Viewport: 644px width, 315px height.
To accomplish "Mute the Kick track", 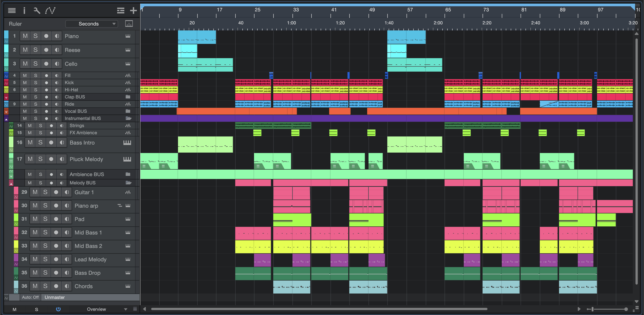I will pos(25,83).
